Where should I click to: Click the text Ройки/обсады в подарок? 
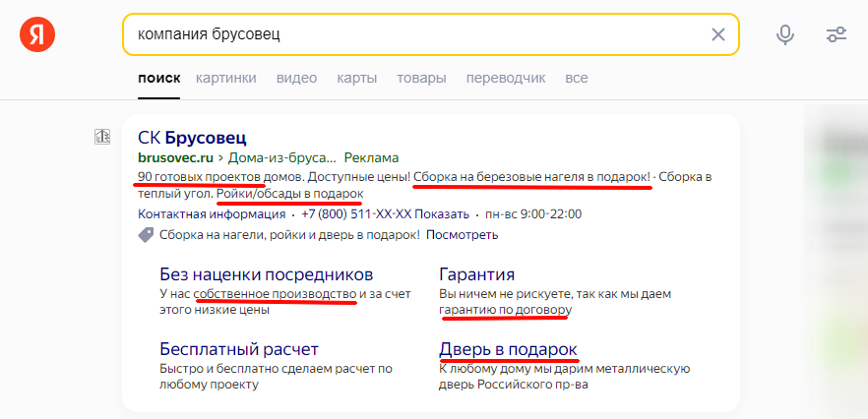[x=290, y=195]
